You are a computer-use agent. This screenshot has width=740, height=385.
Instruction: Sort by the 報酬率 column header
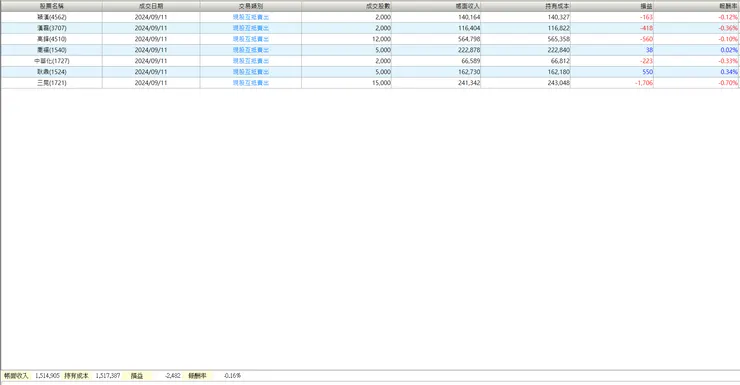coord(697,6)
